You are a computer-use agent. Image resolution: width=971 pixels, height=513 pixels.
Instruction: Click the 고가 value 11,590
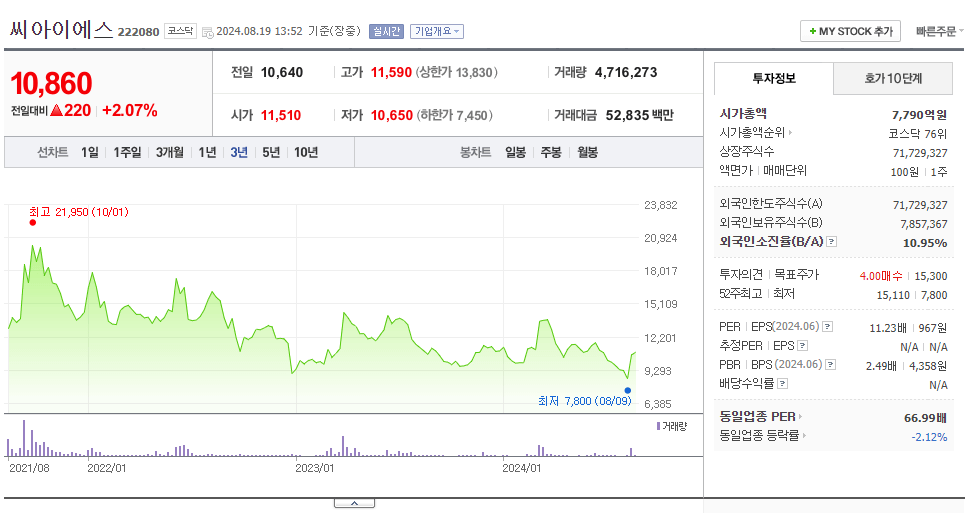pyautogui.click(x=391, y=72)
